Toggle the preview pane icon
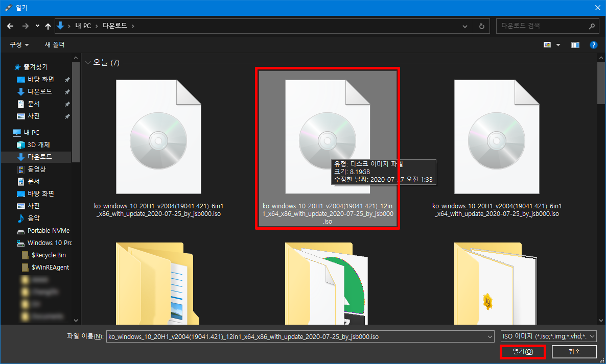The image size is (606, 364). (575, 45)
